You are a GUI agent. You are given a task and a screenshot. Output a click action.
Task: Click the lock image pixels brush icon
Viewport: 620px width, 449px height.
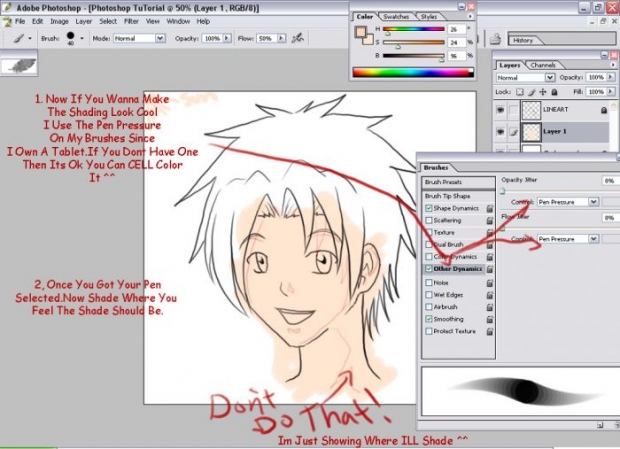point(531,92)
